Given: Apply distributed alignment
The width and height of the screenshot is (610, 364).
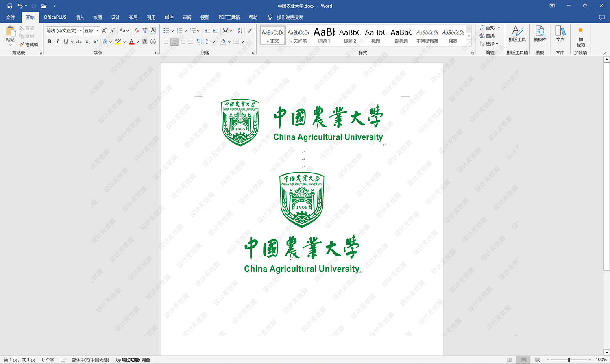Looking at the screenshot, I should (198, 42).
